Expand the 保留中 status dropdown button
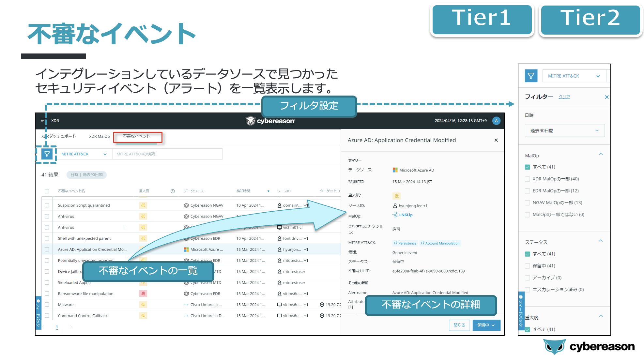644x362 pixels. (x=486, y=325)
